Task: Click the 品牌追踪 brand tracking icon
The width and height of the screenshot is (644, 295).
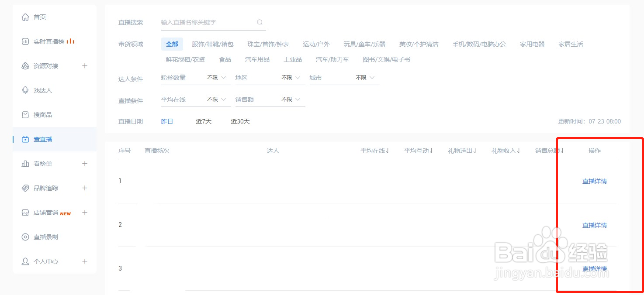Action: tap(25, 188)
